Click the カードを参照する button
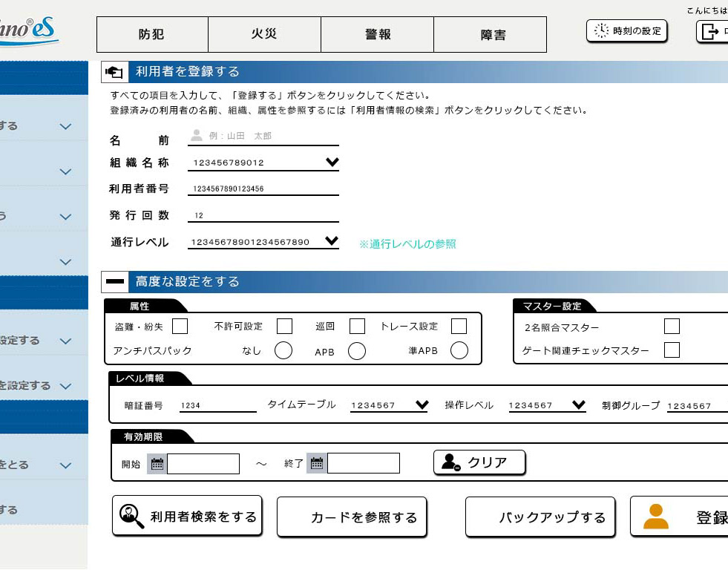The image size is (728, 570). (x=352, y=517)
